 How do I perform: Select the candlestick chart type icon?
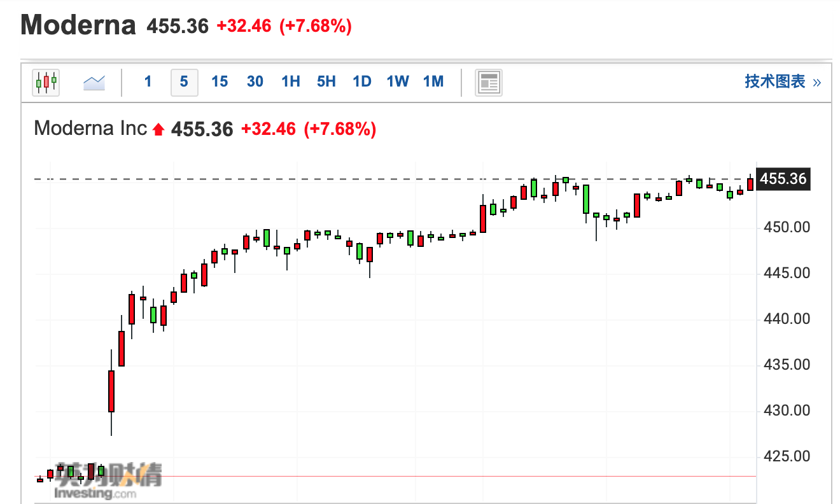pos(46,82)
